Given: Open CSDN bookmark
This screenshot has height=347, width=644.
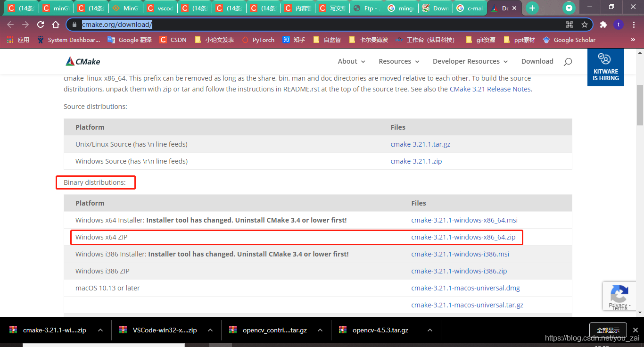Looking at the screenshot, I should point(173,40).
